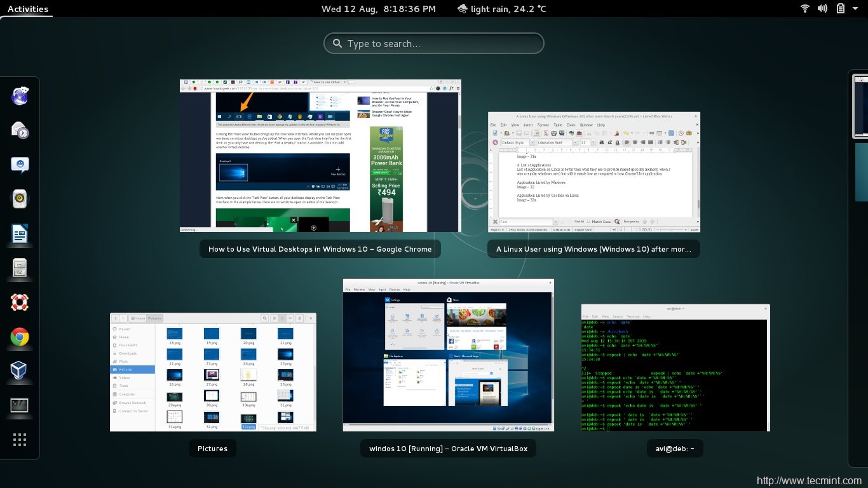Switch the Pictures window to grid view

[x=275, y=318]
